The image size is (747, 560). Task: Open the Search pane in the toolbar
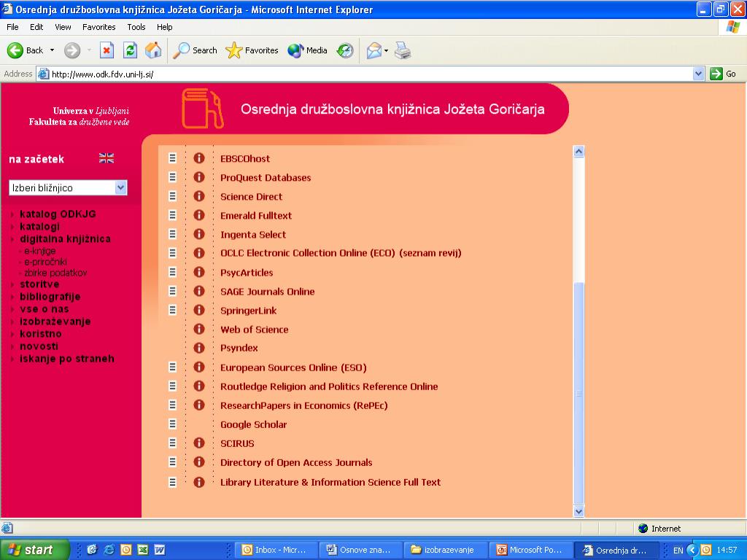(195, 50)
